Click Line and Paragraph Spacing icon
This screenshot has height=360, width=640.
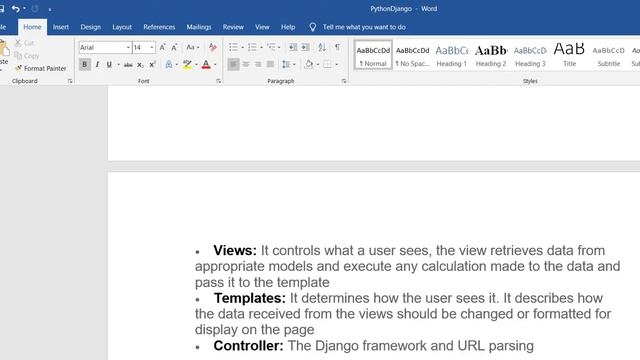[286, 64]
